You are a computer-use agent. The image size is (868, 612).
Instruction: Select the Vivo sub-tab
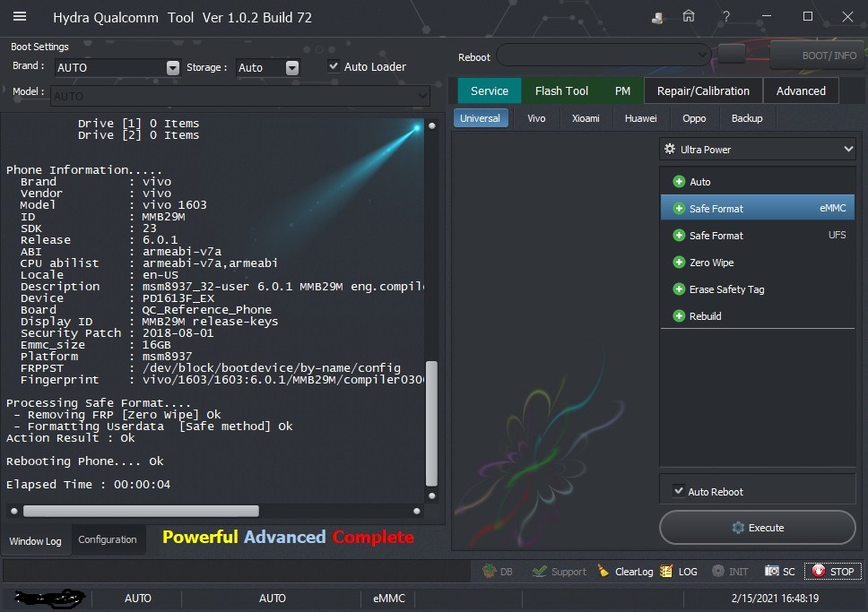tap(536, 118)
